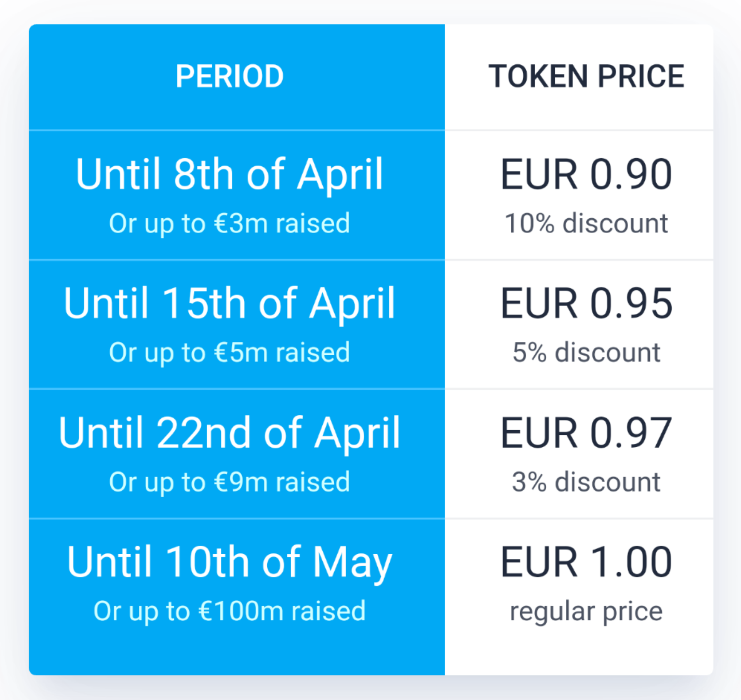Click the '5% discount' label
This screenshot has width=741, height=700.
[586, 353]
